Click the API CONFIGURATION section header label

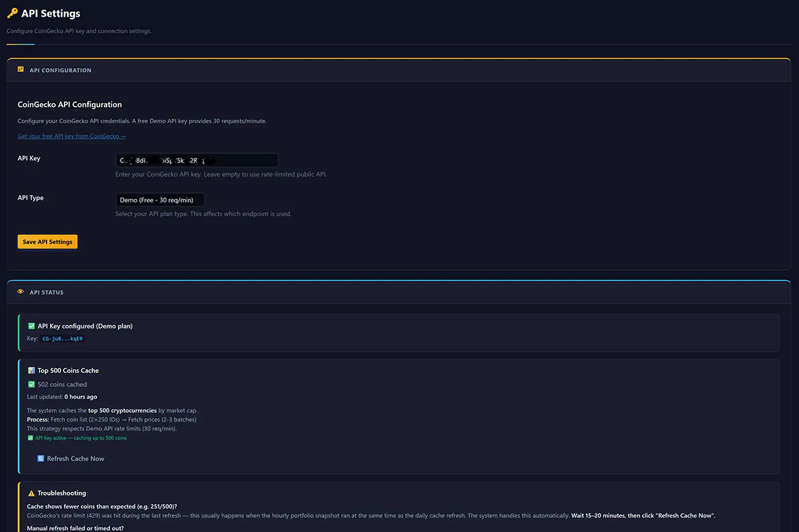61,70
